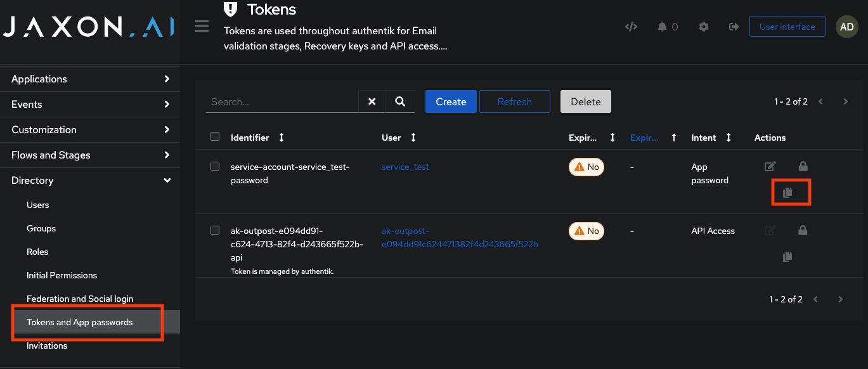The width and height of the screenshot is (868, 369).
Task: Open the edit pencil for service-account token
Action: [x=770, y=166]
